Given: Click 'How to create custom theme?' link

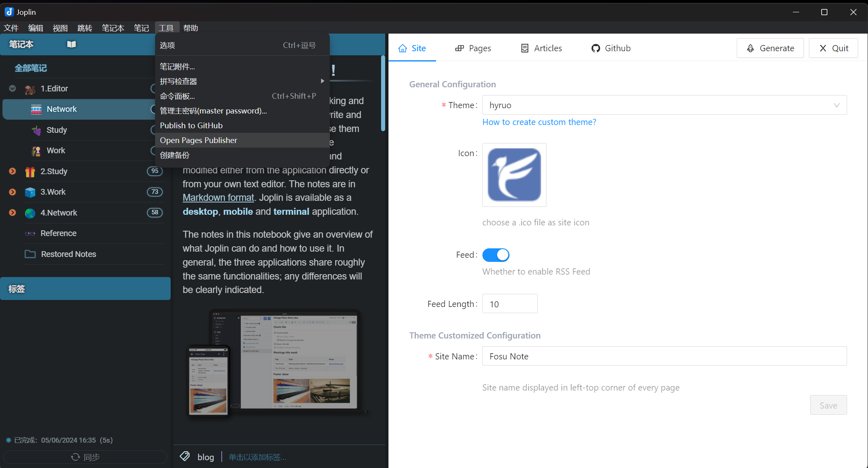Looking at the screenshot, I should [x=539, y=122].
